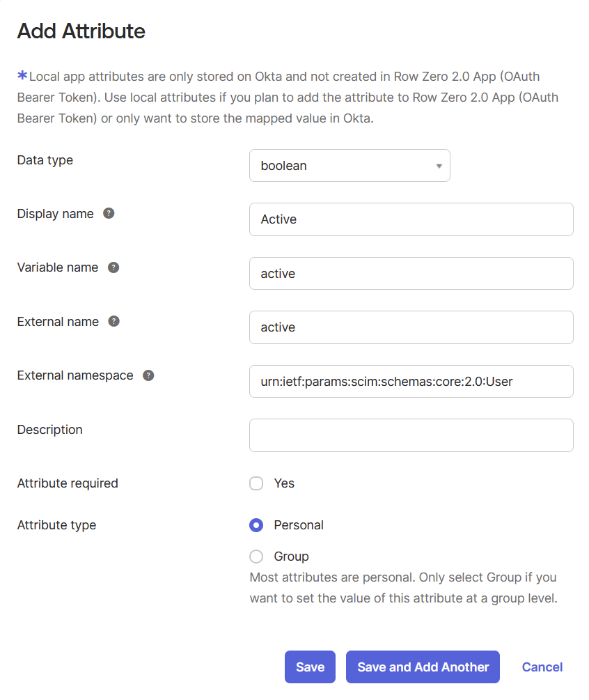Cancel the Add Attribute dialog
The height and width of the screenshot is (700, 589).
point(542,667)
